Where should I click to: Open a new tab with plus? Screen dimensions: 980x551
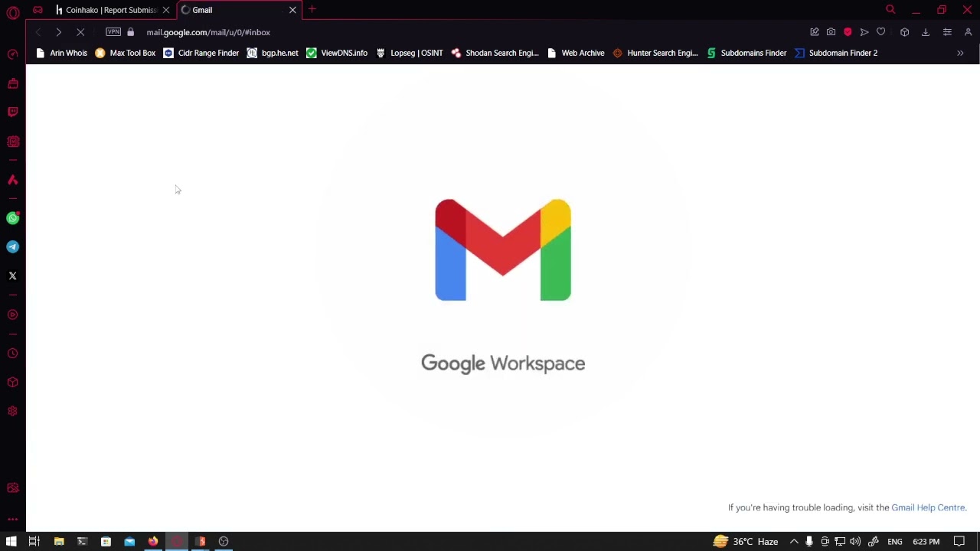312,10
